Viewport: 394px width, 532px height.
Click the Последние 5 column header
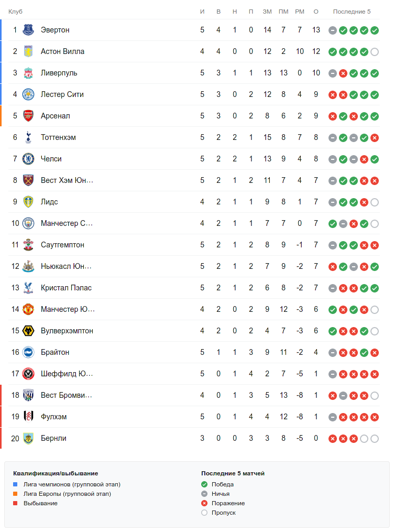(x=352, y=12)
